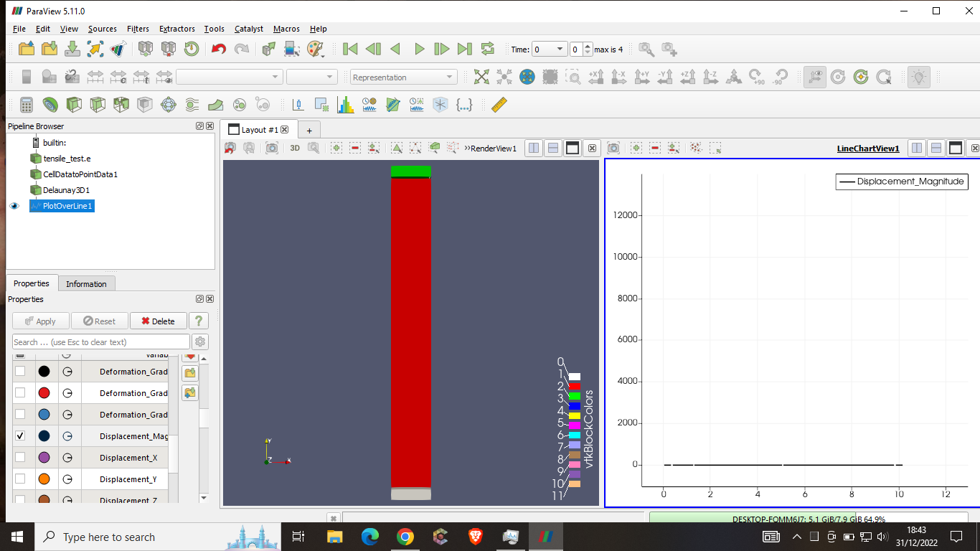Delete the current pipeline item
This screenshot has height=551, width=980.
[x=158, y=321]
